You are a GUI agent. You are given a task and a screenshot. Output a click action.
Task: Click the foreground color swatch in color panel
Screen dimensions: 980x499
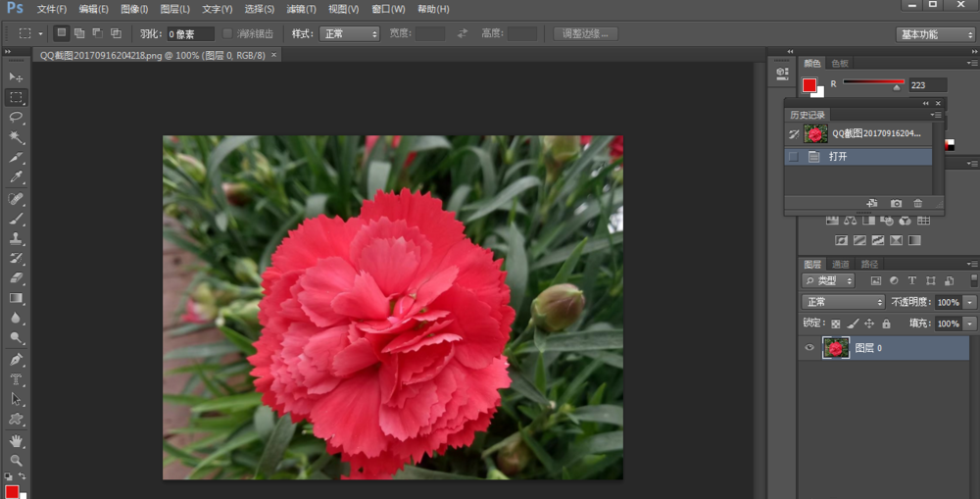[809, 85]
